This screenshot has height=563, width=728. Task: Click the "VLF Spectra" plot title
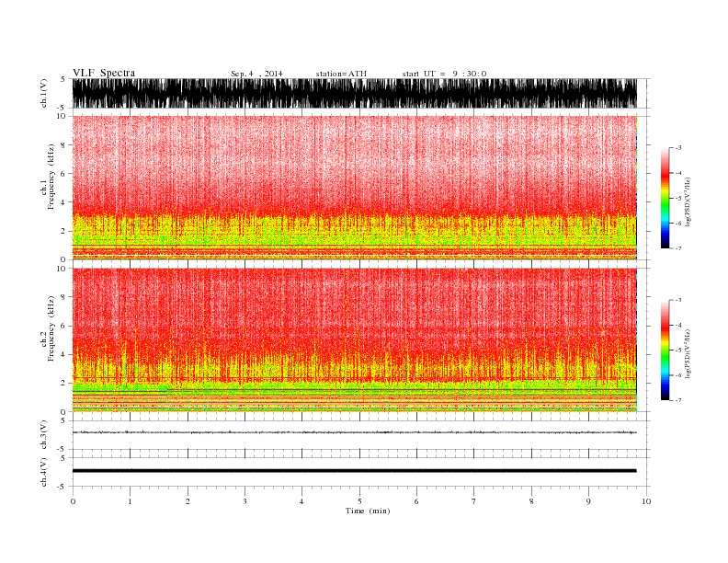(104, 73)
